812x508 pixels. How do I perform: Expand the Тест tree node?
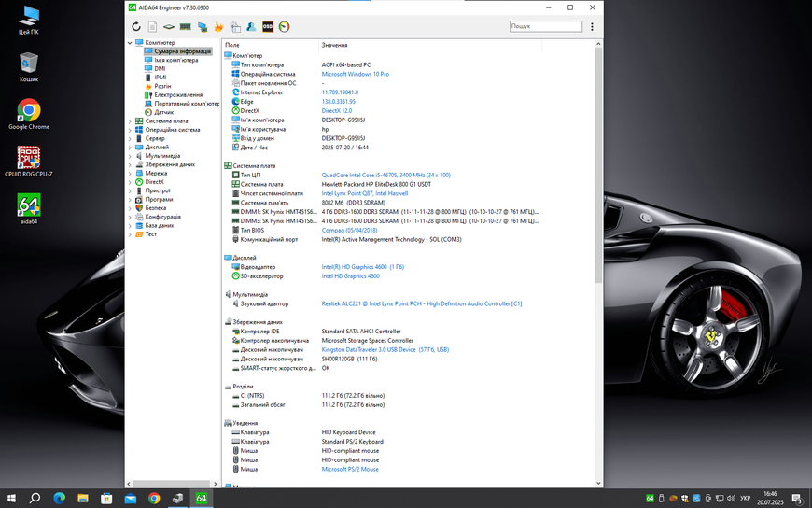pyautogui.click(x=130, y=234)
